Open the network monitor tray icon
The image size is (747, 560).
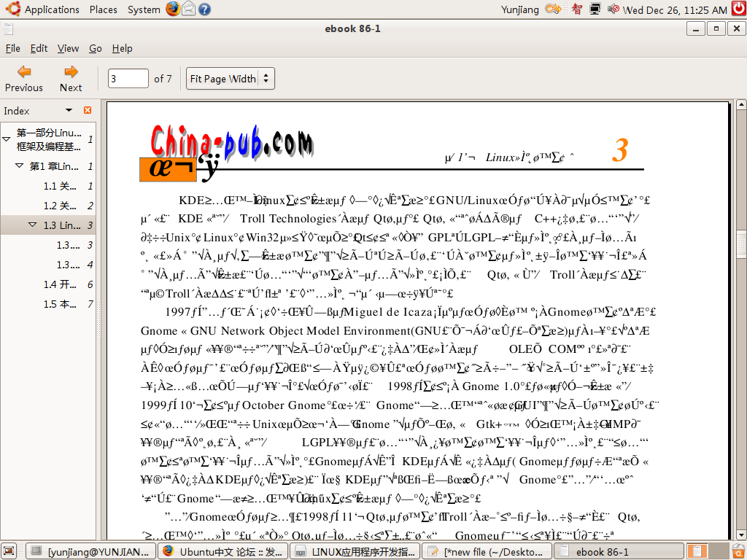click(595, 9)
